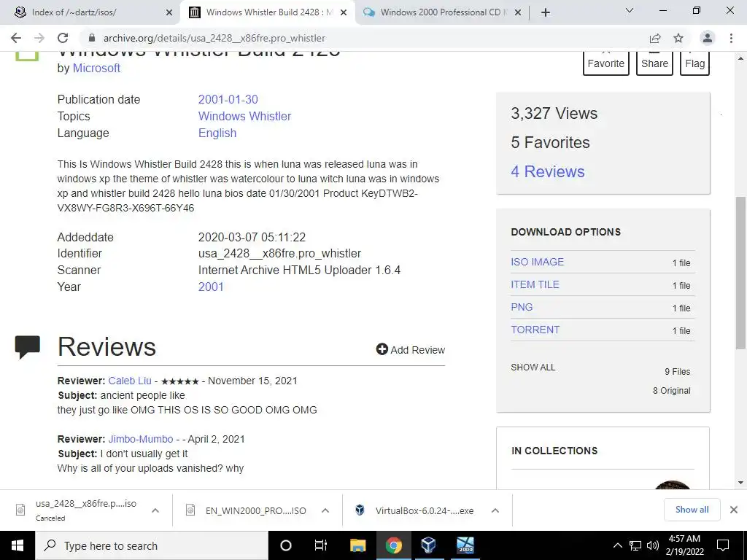Image resolution: width=747 pixels, height=560 pixels.
Task: Bookmark this page with the star icon
Action: tap(678, 38)
